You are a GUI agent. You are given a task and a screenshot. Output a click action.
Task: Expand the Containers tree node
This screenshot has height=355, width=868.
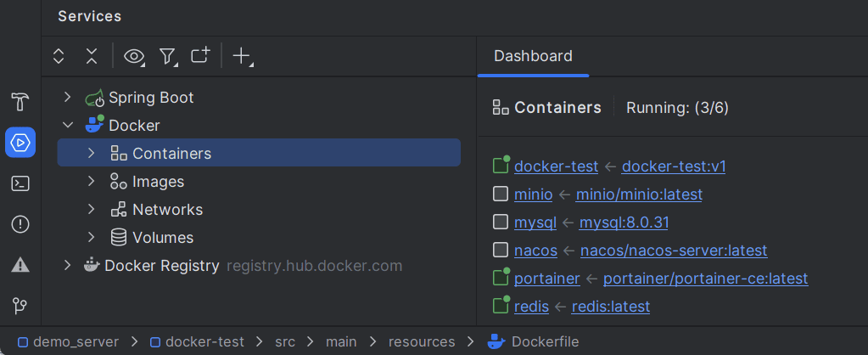pos(92,153)
